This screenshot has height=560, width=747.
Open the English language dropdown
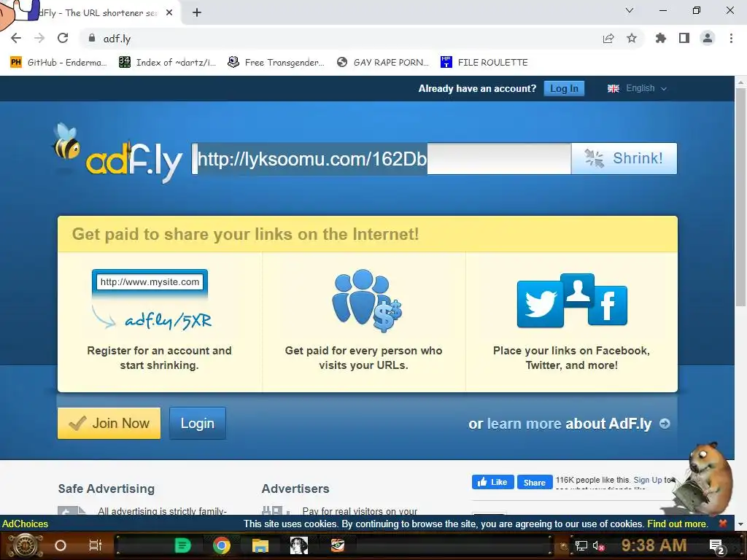[637, 88]
